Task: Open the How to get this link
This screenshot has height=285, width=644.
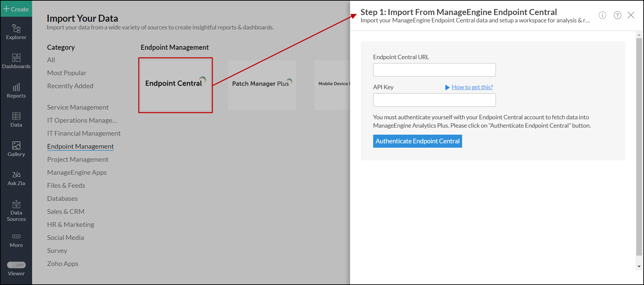Action: coord(472,87)
